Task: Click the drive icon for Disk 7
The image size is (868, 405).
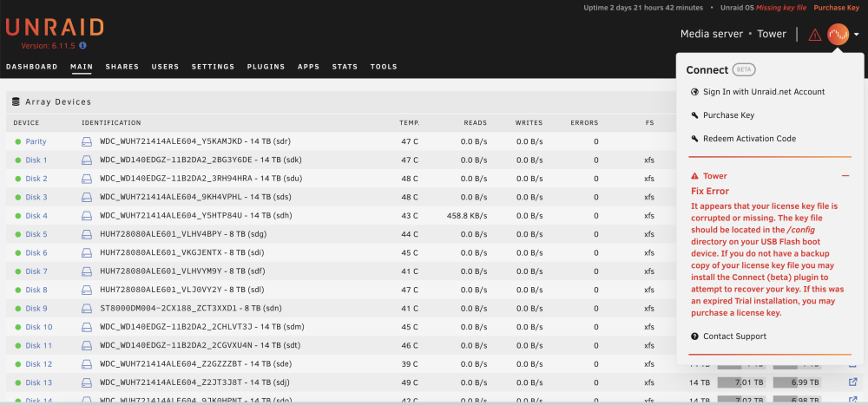Action: pyautogui.click(x=86, y=271)
